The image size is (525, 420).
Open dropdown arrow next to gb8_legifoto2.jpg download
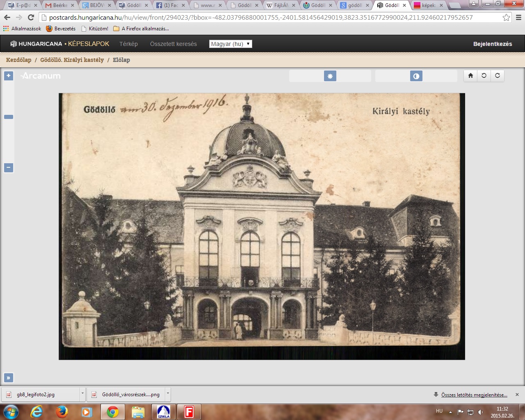click(82, 394)
